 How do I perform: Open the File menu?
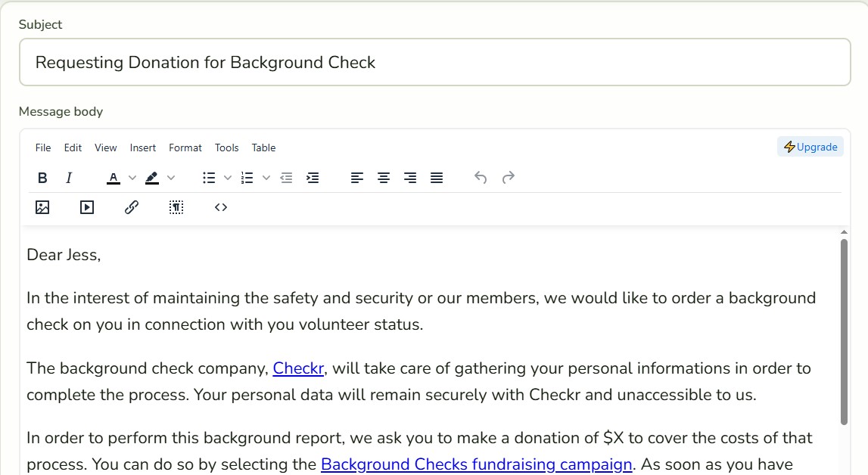coord(43,147)
